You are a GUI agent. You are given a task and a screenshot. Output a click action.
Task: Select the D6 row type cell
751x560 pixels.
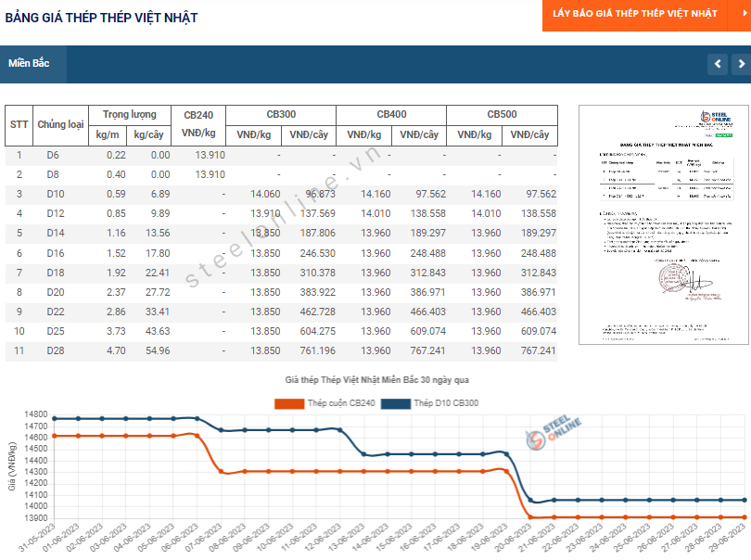pyautogui.click(x=53, y=155)
